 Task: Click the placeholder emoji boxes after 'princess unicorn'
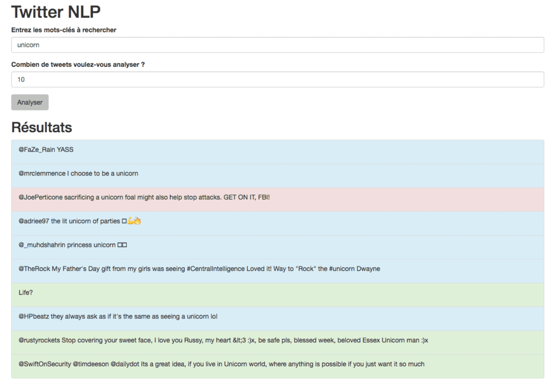pyautogui.click(x=123, y=245)
